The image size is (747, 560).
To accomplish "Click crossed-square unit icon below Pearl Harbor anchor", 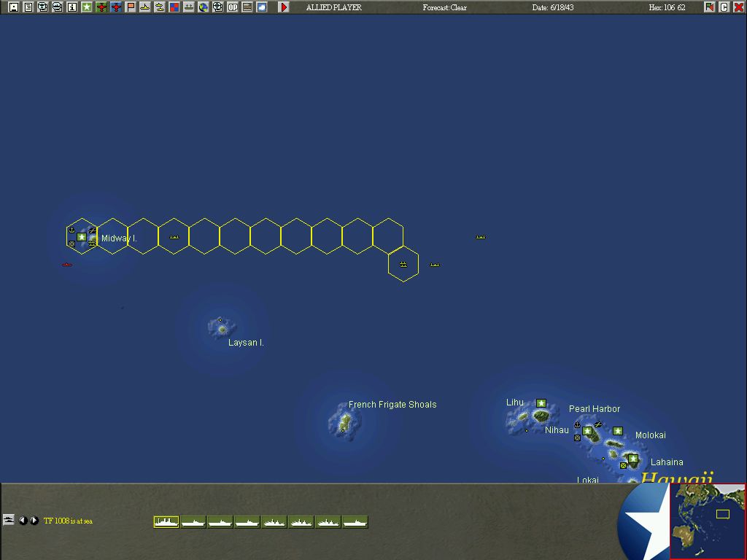I will click(578, 437).
